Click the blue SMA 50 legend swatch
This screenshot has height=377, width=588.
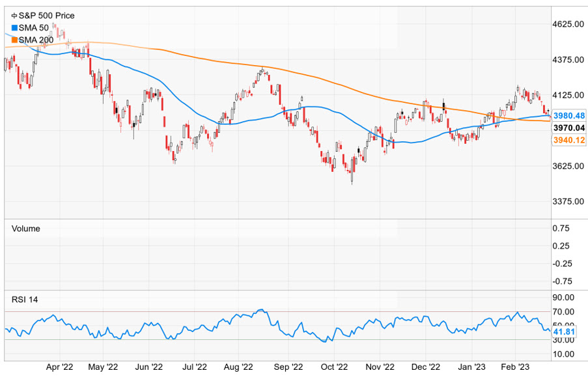point(14,28)
